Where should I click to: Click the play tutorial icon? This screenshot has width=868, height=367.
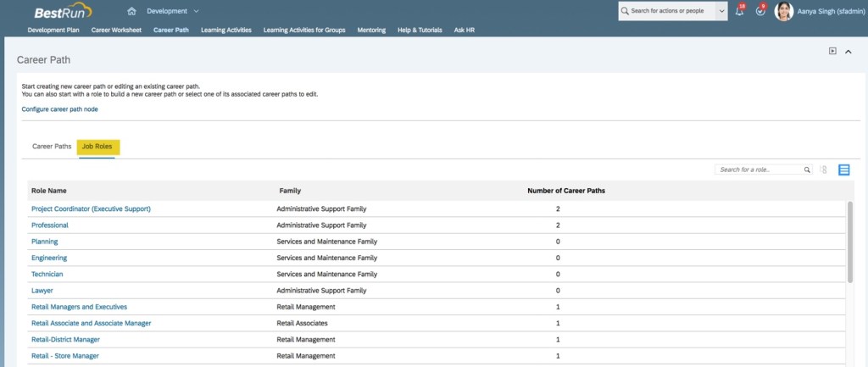pyautogui.click(x=832, y=51)
